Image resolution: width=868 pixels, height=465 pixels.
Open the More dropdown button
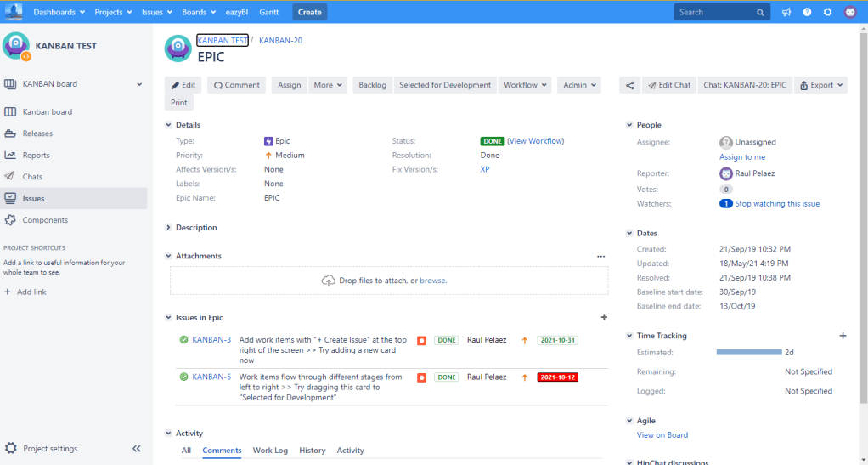coord(328,85)
